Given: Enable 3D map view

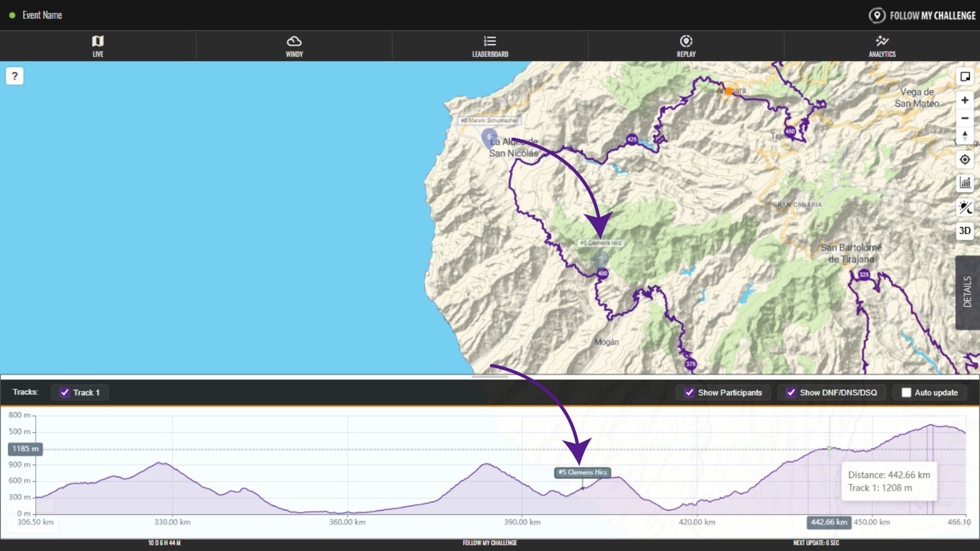Looking at the screenshot, I should point(965,231).
